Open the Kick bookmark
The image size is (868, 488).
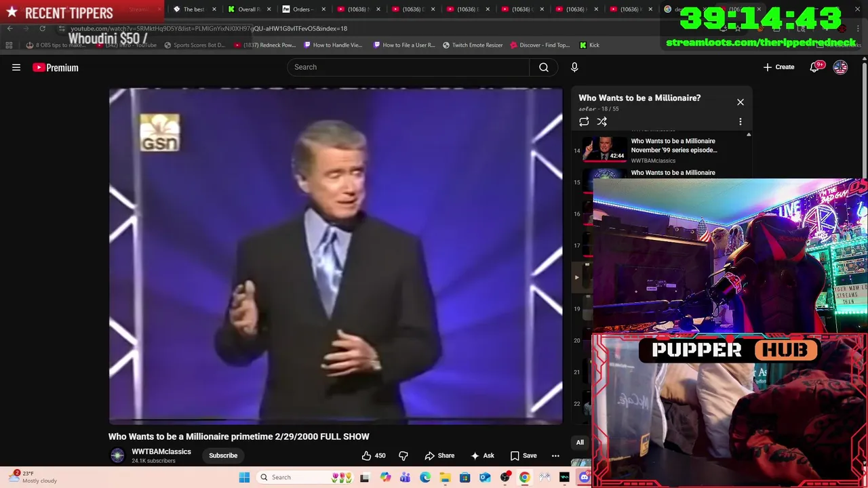pyautogui.click(x=589, y=45)
